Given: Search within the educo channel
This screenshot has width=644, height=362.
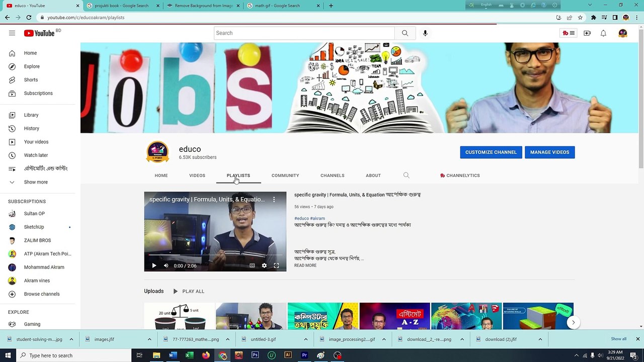Looking at the screenshot, I should (407, 175).
